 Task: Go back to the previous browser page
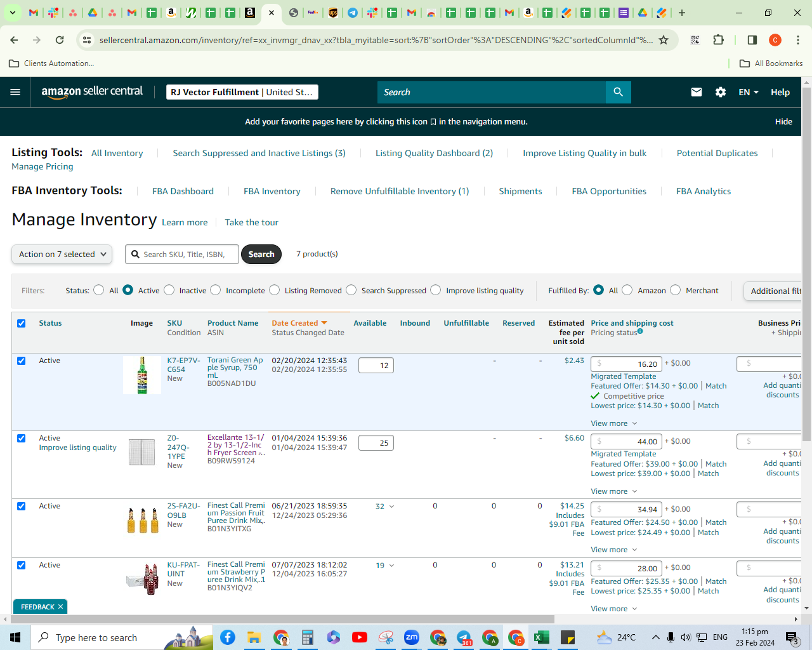pos(14,40)
